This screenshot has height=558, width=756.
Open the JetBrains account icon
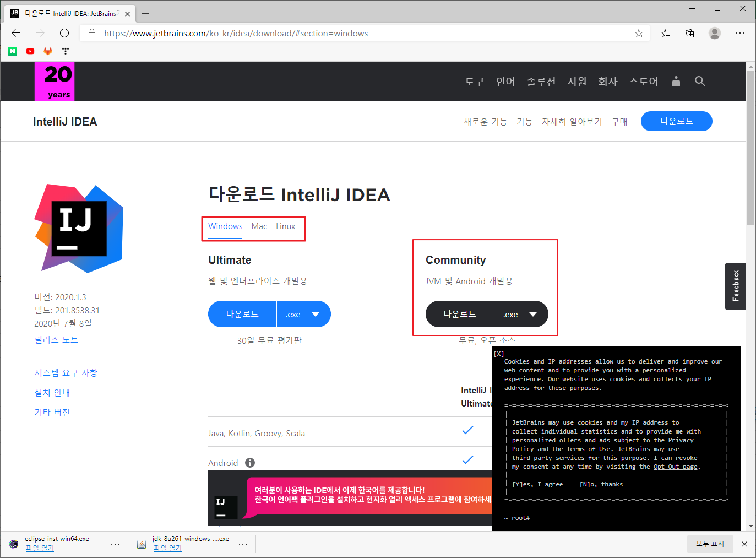tap(676, 82)
